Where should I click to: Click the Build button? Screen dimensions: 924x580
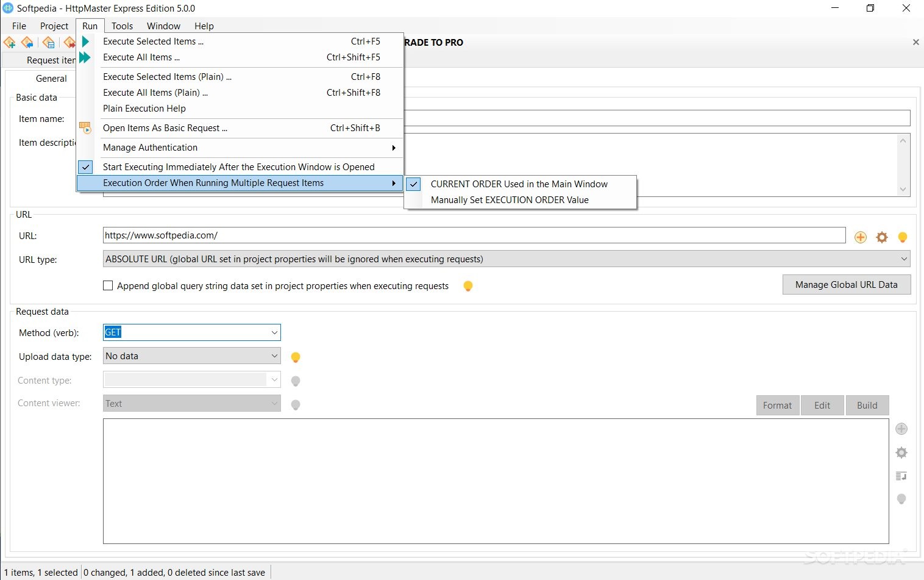click(x=867, y=406)
